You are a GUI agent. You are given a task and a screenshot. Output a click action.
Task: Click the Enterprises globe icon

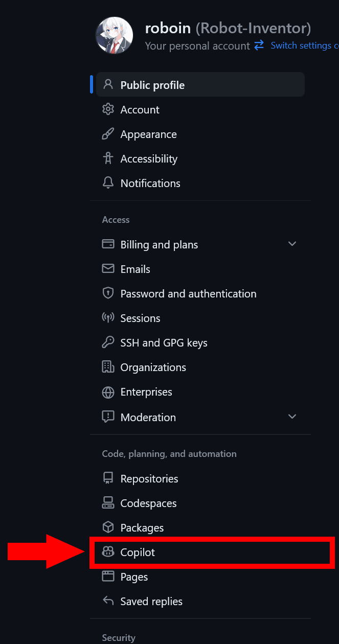pyautogui.click(x=108, y=392)
